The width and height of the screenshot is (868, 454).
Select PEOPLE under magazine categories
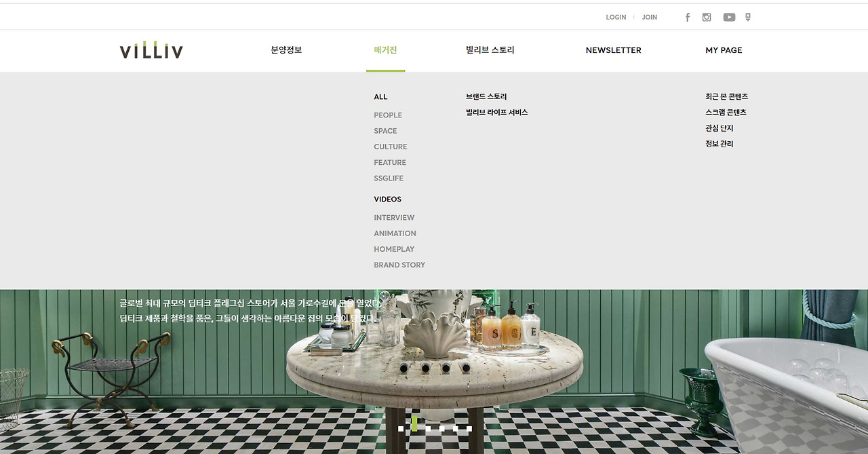[x=388, y=115]
